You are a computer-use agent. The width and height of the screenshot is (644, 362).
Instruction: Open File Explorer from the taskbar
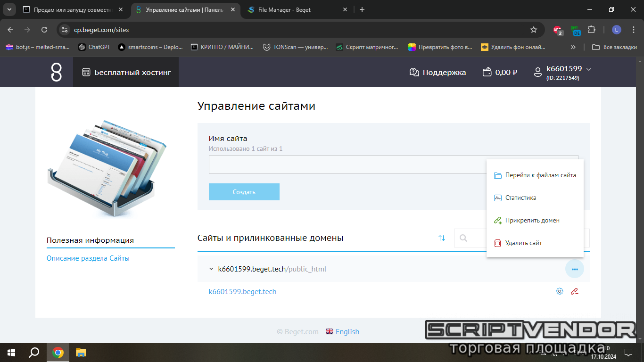point(82,352)
